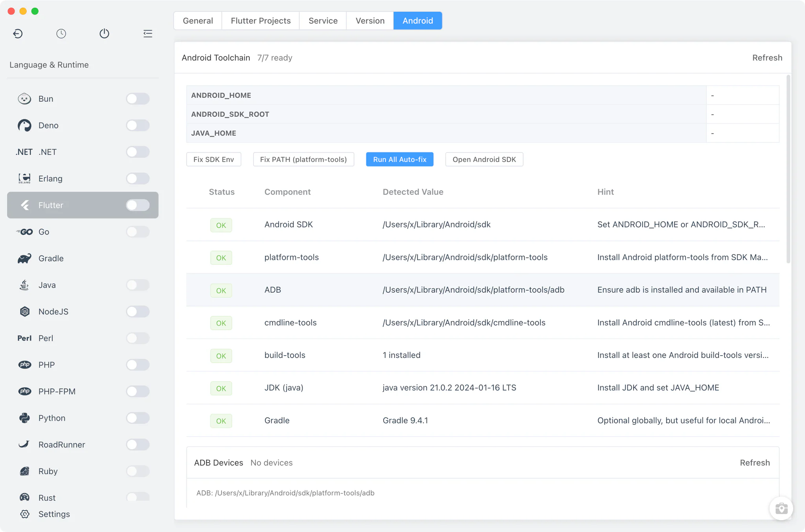Enable the PHP-FPM toggle

[138, 391]
